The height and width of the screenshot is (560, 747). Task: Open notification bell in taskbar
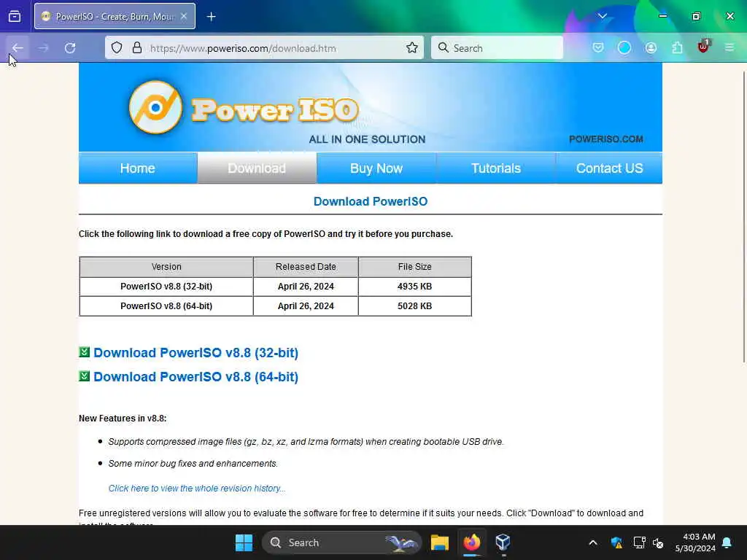pyautogui.click(x=727, y=542)
